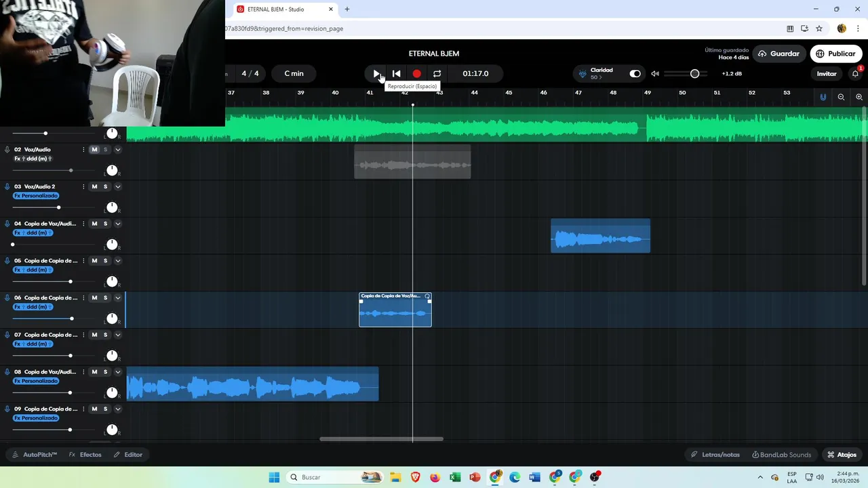
Task: Click the Invitar button
Action: coord(827,73)
